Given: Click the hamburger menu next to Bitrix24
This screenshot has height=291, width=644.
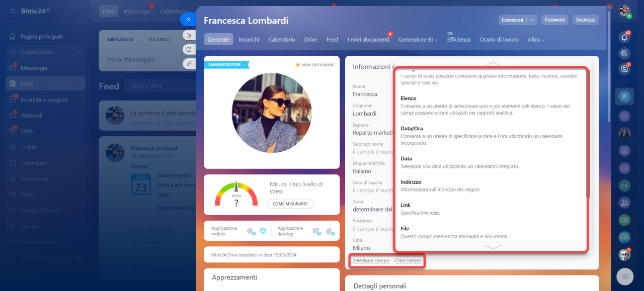Looking at the screenshot, I should [x=12, y=11].
